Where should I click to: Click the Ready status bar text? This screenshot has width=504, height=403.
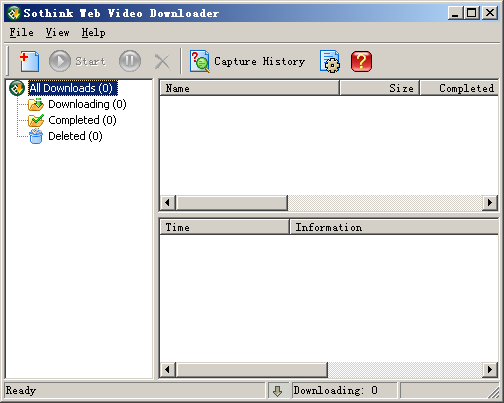tap(21, 391)
